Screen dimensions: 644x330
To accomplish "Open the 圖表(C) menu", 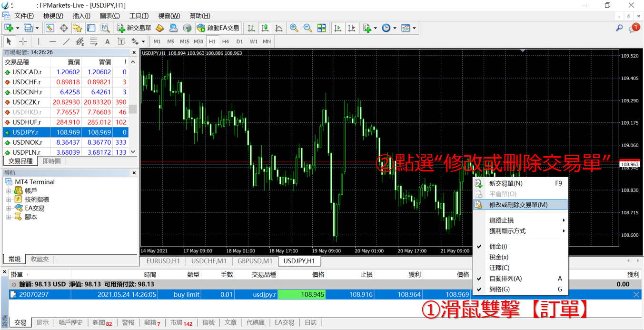I will pyautogui.click(x=110, y=16).
